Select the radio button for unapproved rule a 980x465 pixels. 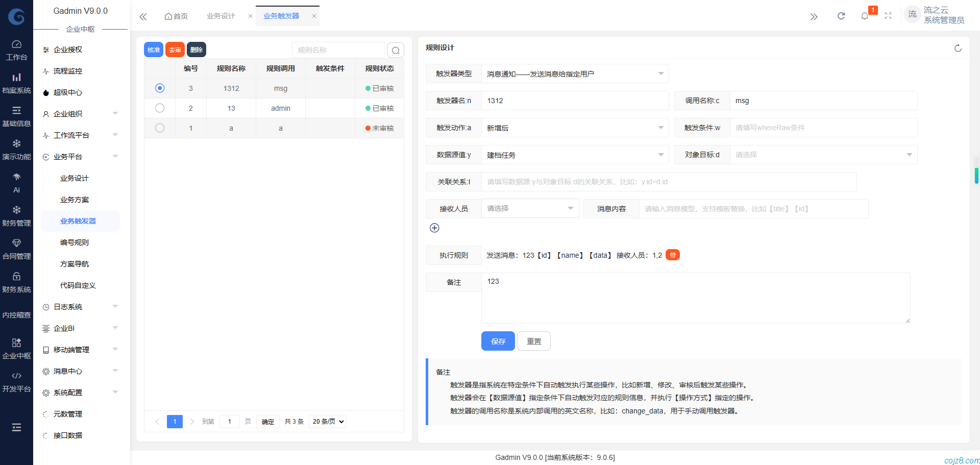pos(159,128)
